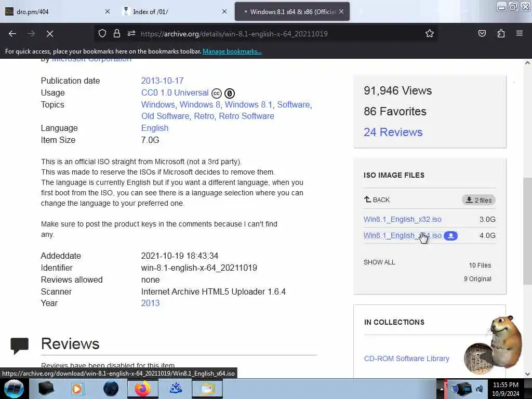Viewport: 532px width, 399px height.
Task: Open the Software topic link
Action: point(294,104)
